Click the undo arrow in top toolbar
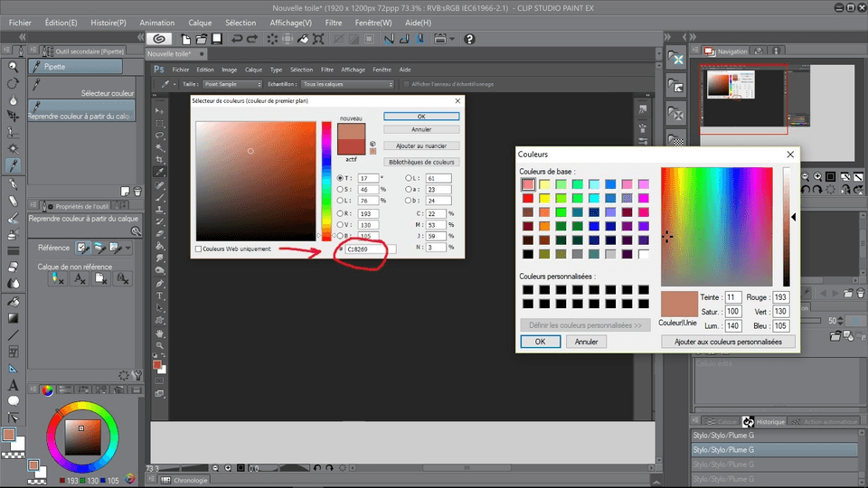 pos(238,39)
